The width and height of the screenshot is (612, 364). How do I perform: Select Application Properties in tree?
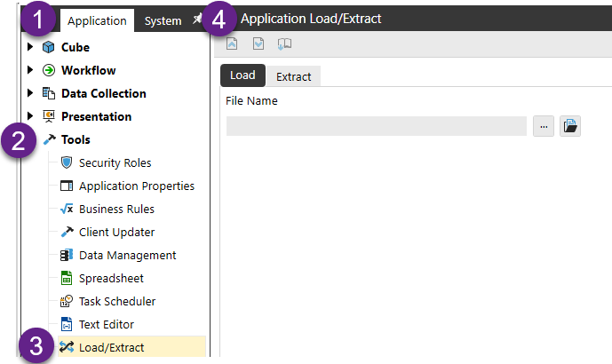pyautogui.click(x=136, y=186)
